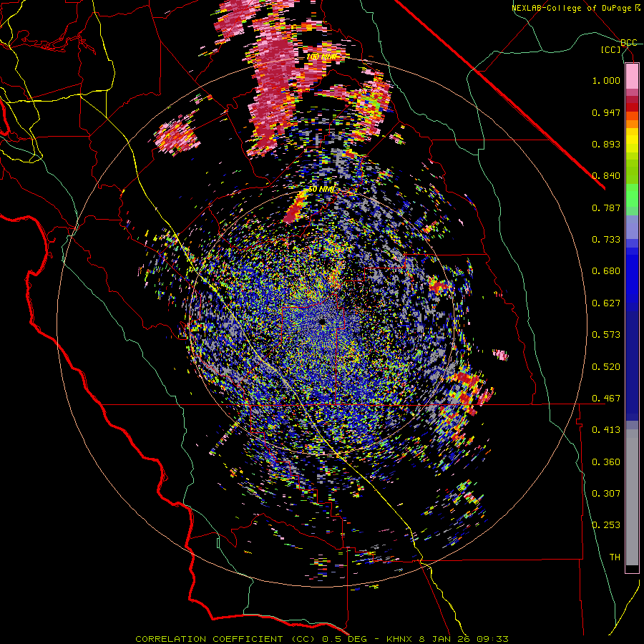Click the 0.733 color scale value
The image size is (644, 644).
coord(606,240)
